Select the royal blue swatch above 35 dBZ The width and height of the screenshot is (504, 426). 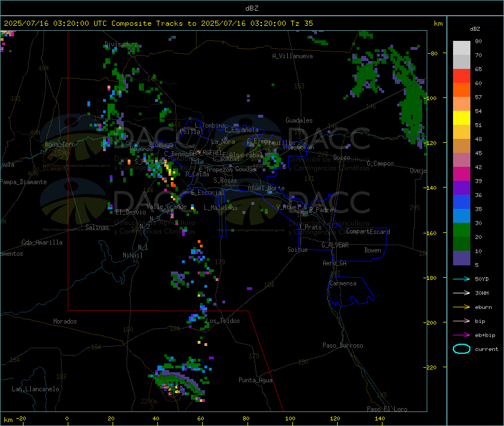461,202
